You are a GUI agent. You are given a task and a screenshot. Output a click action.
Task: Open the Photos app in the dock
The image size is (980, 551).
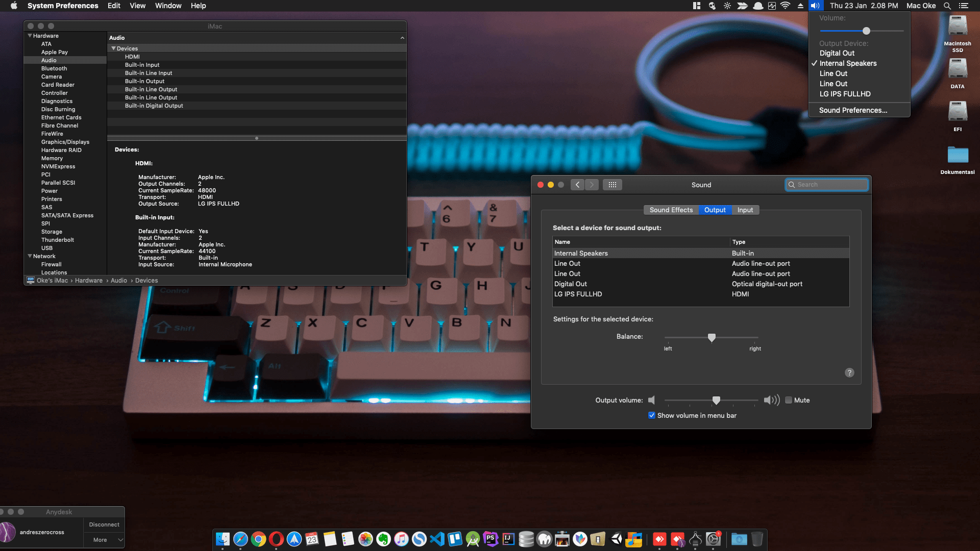[365, 539]
